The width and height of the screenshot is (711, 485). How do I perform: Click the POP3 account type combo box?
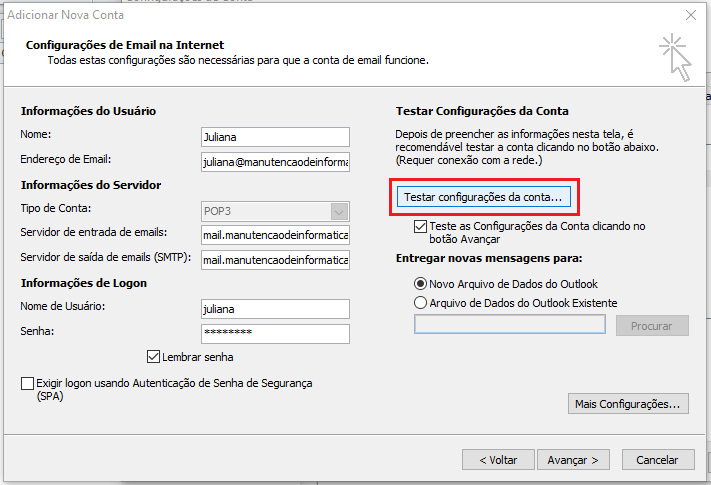(275, 211)
